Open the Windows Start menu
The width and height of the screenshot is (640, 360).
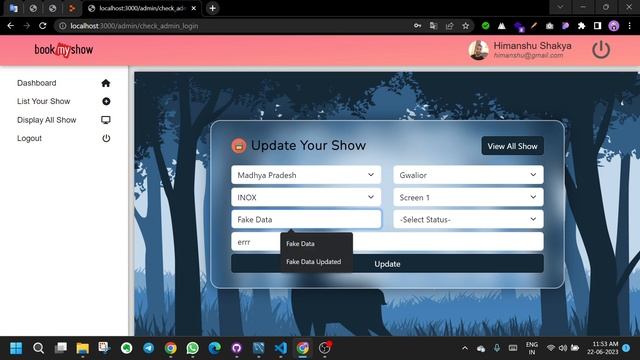click(16, 348)
